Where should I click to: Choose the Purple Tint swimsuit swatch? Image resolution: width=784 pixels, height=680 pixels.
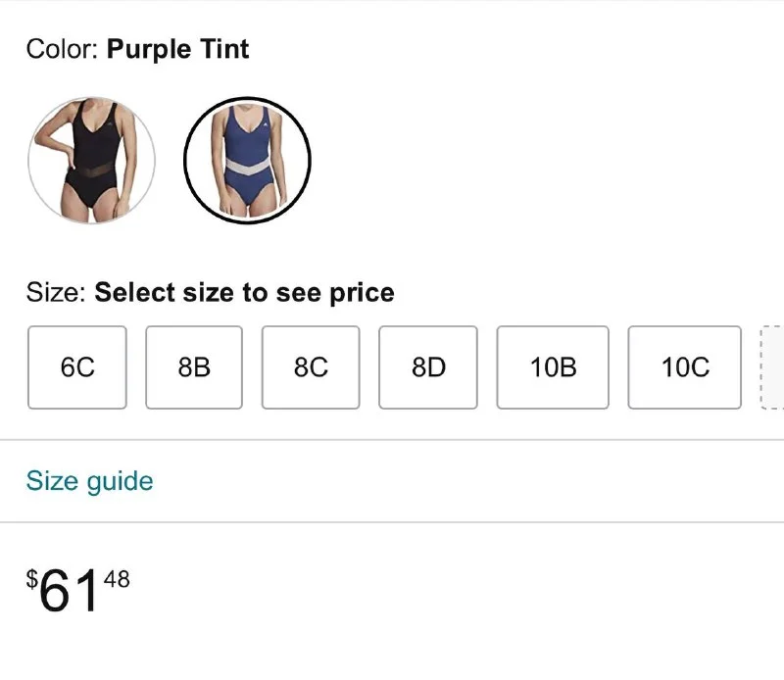pyautogui.click(x=247, y=161)
